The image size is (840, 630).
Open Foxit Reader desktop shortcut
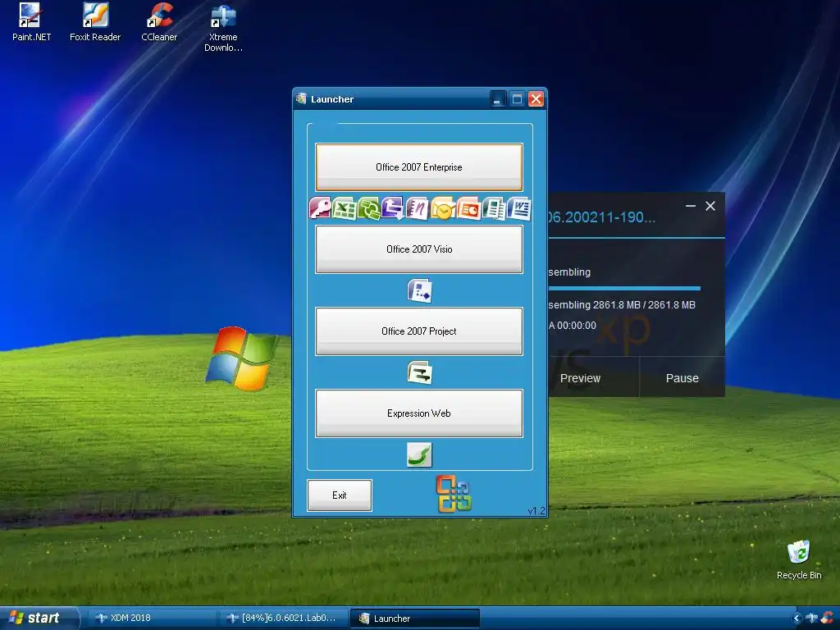[95, 22]
